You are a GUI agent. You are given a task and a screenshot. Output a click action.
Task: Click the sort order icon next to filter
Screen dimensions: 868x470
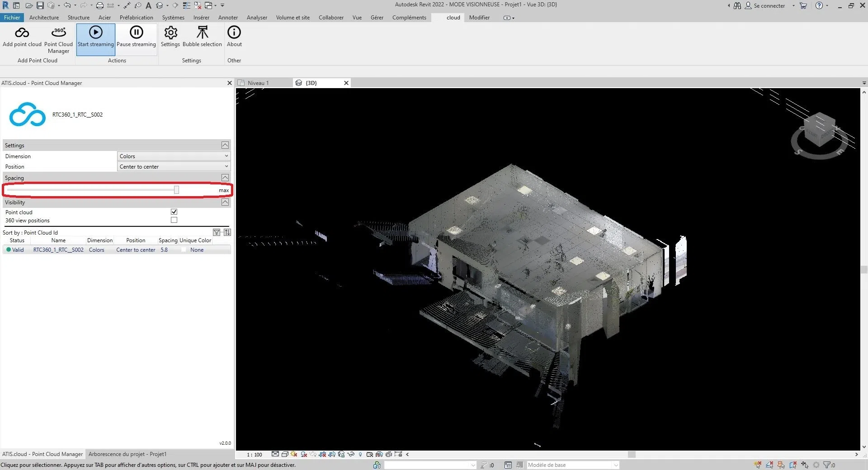[x=227, y=232]
